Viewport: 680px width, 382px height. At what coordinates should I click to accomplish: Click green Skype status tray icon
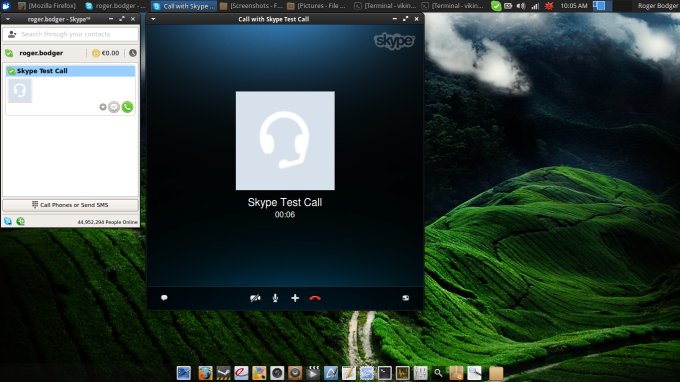pyautogui.click(x=496, y=6)
